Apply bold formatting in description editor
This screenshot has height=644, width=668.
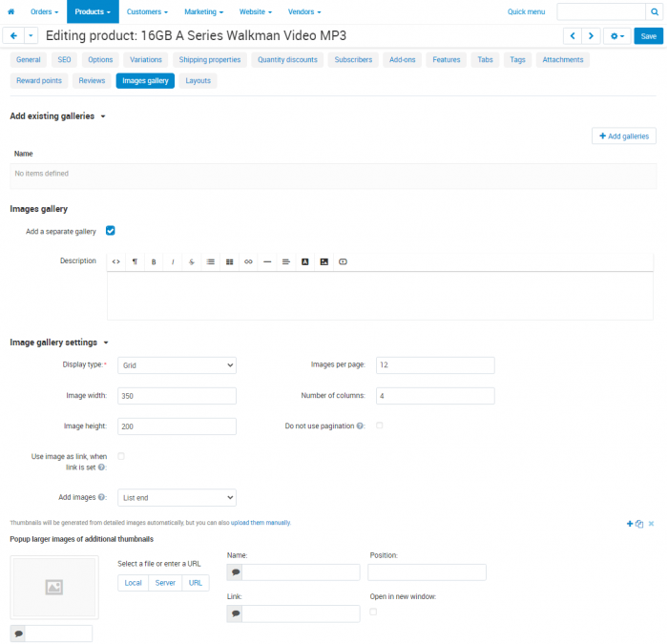pos(154,262)
